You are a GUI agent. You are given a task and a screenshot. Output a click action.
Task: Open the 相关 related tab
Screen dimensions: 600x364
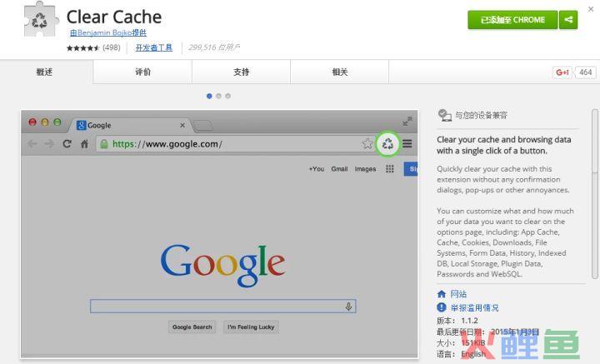(x=340, y=72)
